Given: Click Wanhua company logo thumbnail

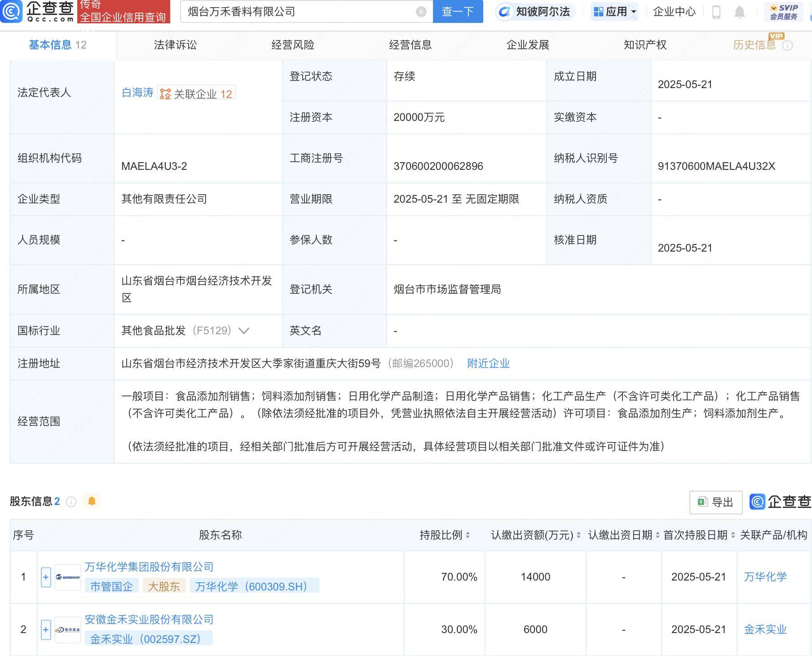Looking at the screenshot, I should click(68, 577).
